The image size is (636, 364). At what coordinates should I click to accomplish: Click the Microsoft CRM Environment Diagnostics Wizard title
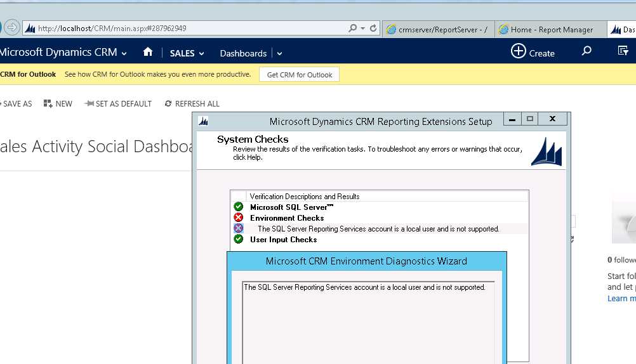366,261
